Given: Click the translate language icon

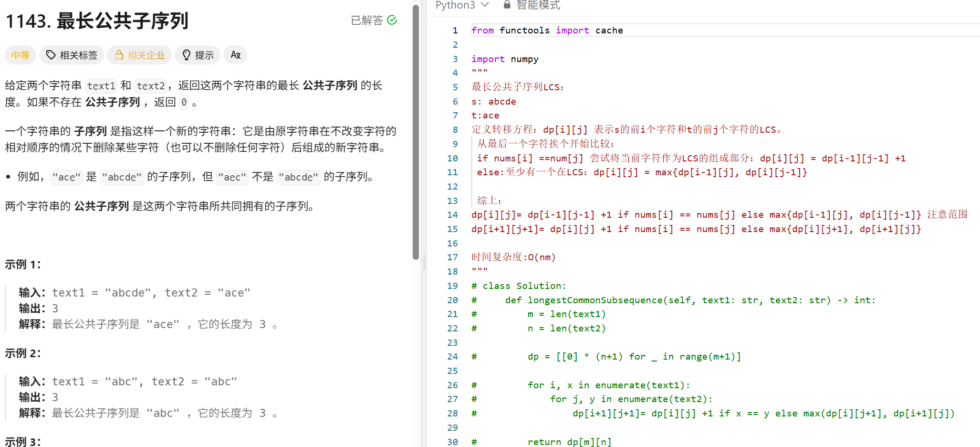Looking at the screenshot, I should tap(236, 55).
